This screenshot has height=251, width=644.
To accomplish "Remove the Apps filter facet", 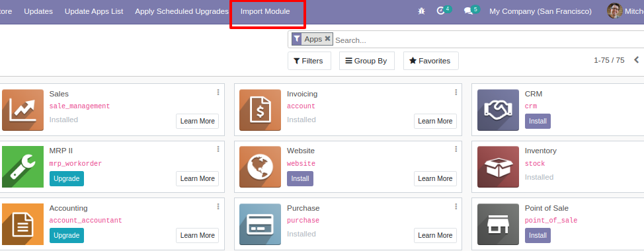I will click(327, 38).
